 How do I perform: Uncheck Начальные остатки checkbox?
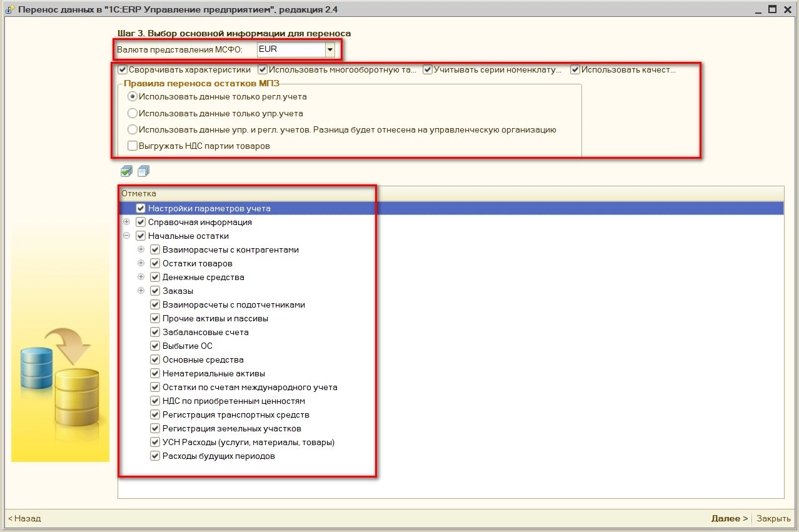pyautogui.click(x=141, y=236)
